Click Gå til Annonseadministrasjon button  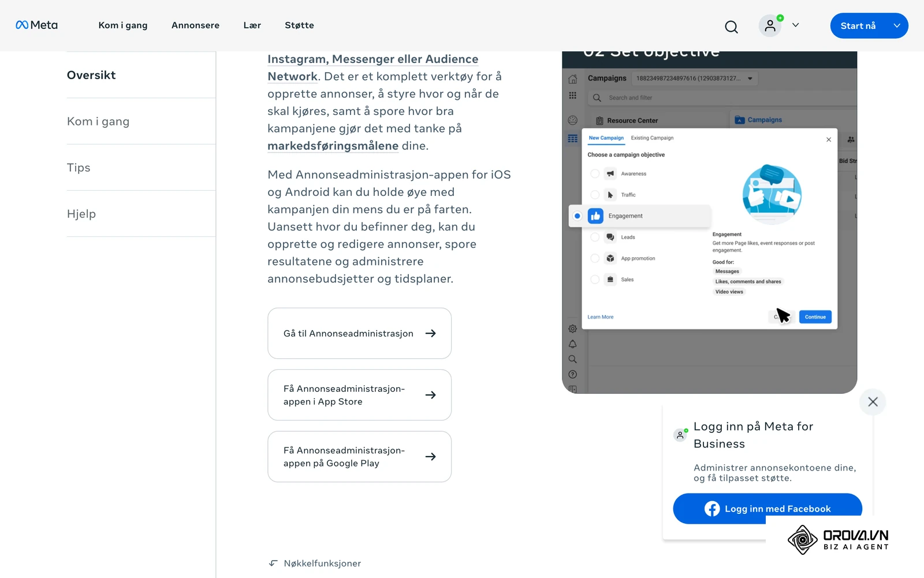coord(359,334)
